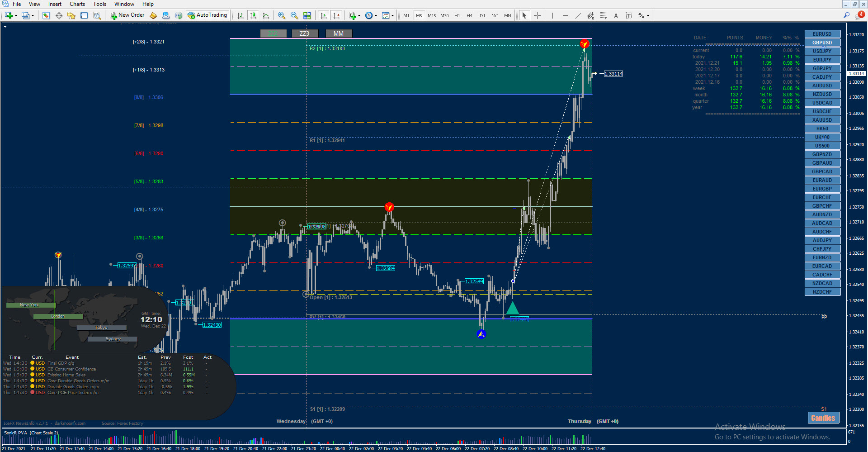
Task: Select the W1 timeframe
Action: click(x=495, y=15)
